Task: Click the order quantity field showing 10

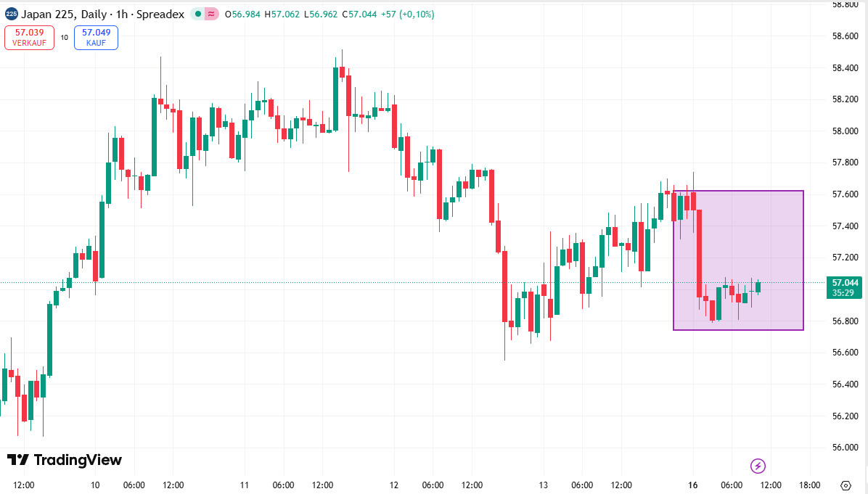Action: 64,38
